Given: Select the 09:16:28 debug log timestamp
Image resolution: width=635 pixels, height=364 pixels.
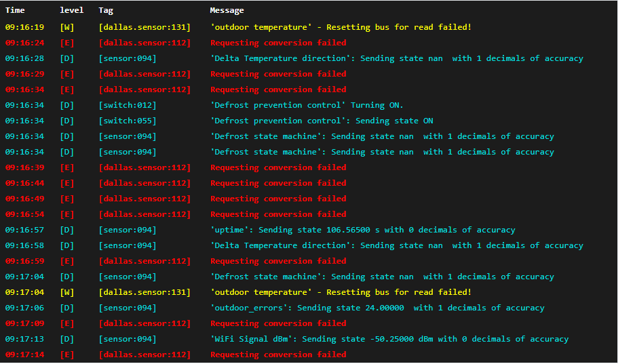Looking at the screenshot, I should (x=24, y=58).
